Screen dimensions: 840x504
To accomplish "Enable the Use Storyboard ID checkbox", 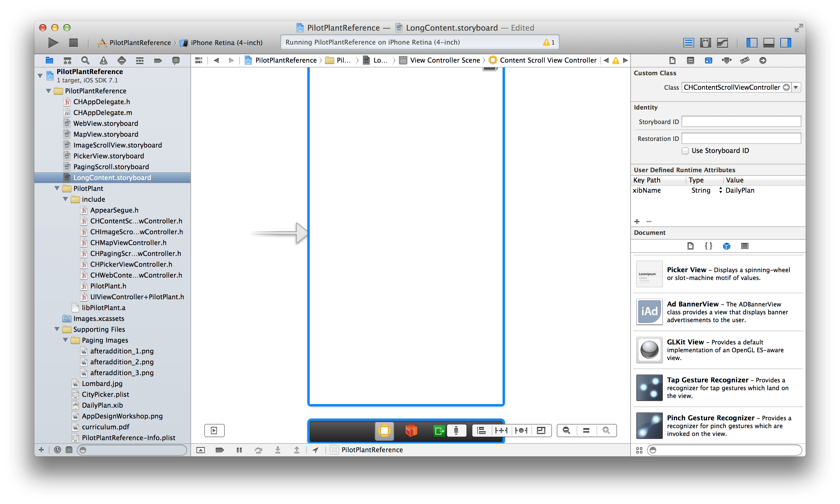I will [685, 151].
